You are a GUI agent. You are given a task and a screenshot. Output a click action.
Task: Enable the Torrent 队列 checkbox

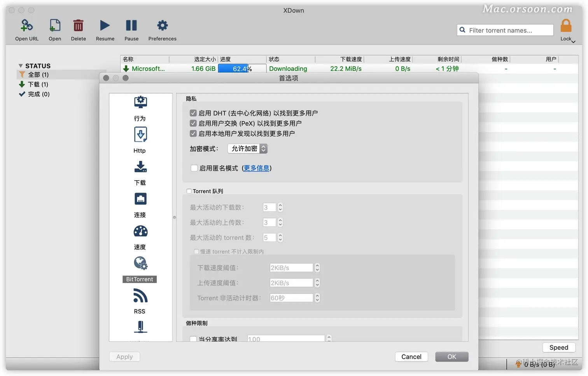(189, 191)
